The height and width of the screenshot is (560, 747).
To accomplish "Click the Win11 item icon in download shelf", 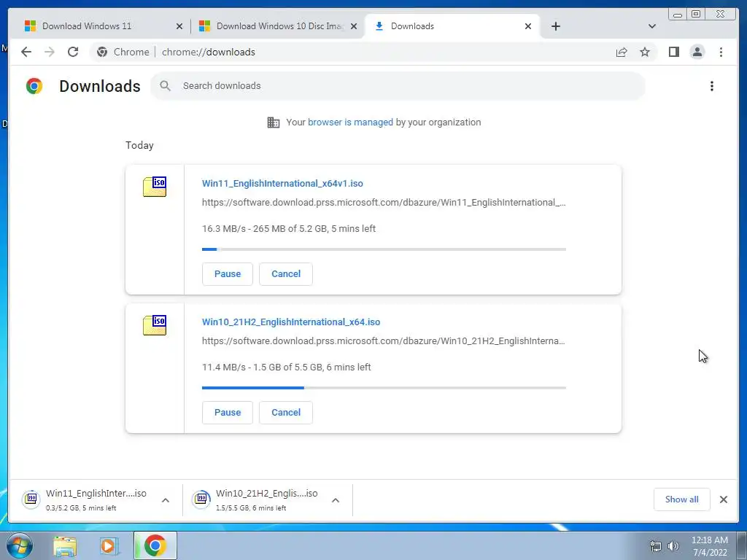I will point(31,499).
